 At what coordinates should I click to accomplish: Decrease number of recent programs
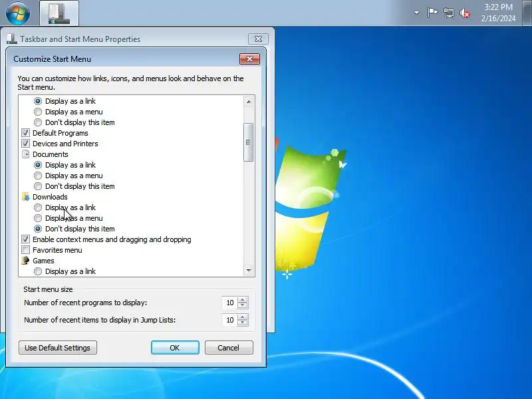[242, 305]
